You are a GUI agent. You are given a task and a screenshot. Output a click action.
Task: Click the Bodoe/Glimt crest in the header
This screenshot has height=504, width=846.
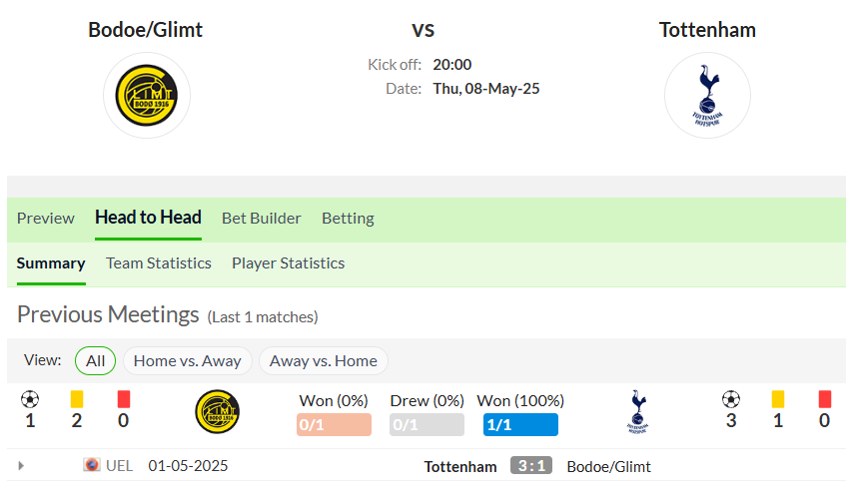click(146, 96)
